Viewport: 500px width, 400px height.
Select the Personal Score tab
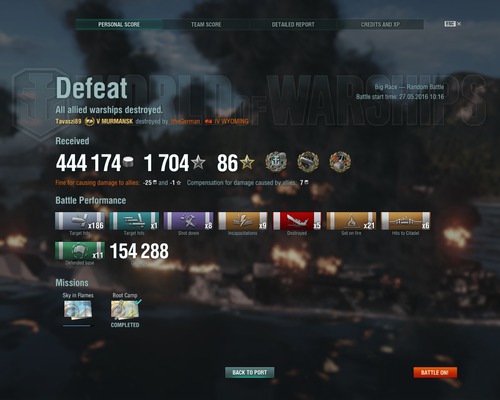click(119, 24)
